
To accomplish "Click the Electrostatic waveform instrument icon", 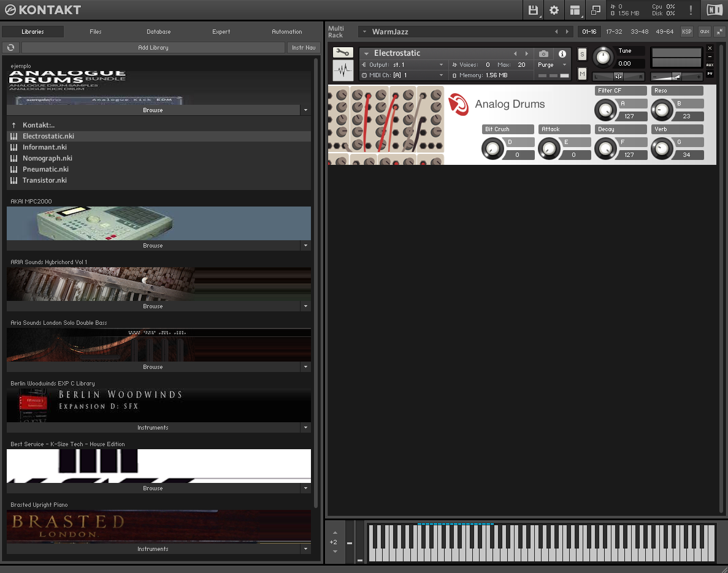I will coord(343,70).
